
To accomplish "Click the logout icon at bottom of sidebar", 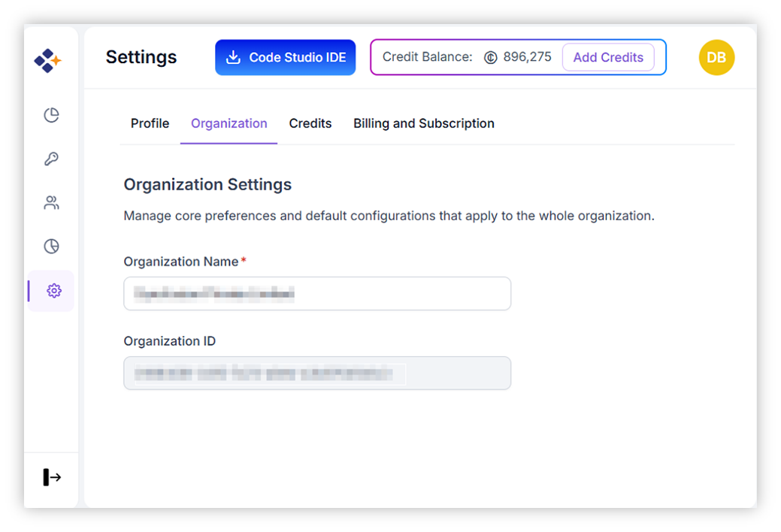I will [x=50, y=476].
